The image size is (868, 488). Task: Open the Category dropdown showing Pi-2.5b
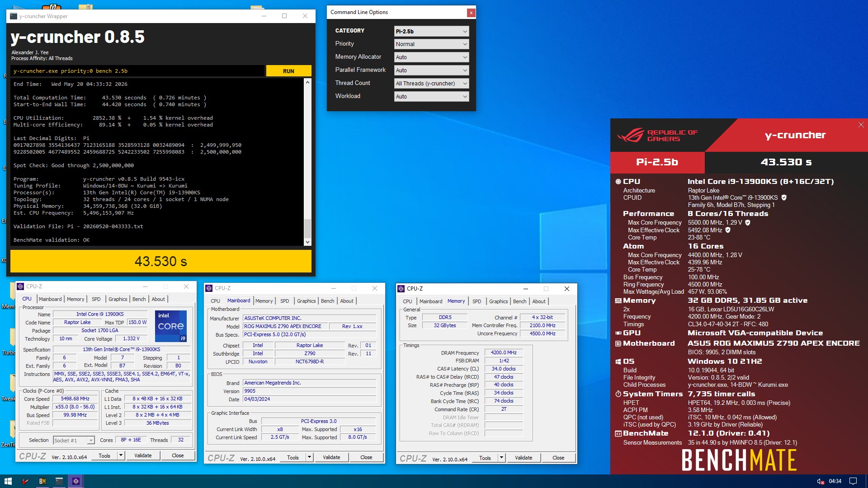431,31
